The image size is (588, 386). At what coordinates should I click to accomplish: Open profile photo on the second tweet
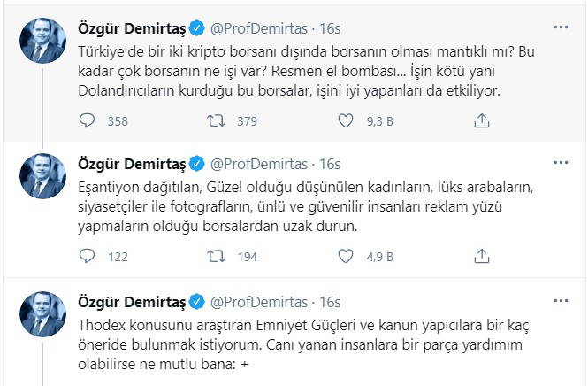(x=43, y=175)
